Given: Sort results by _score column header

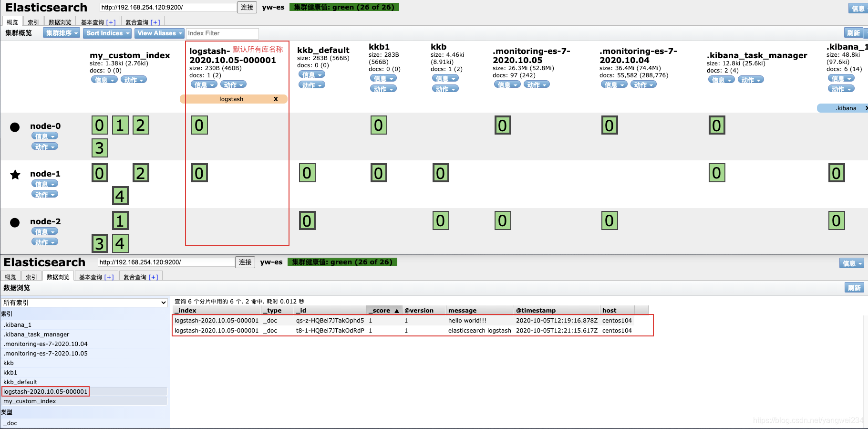Looking at the screenshot, I should [x=384, y=310].
